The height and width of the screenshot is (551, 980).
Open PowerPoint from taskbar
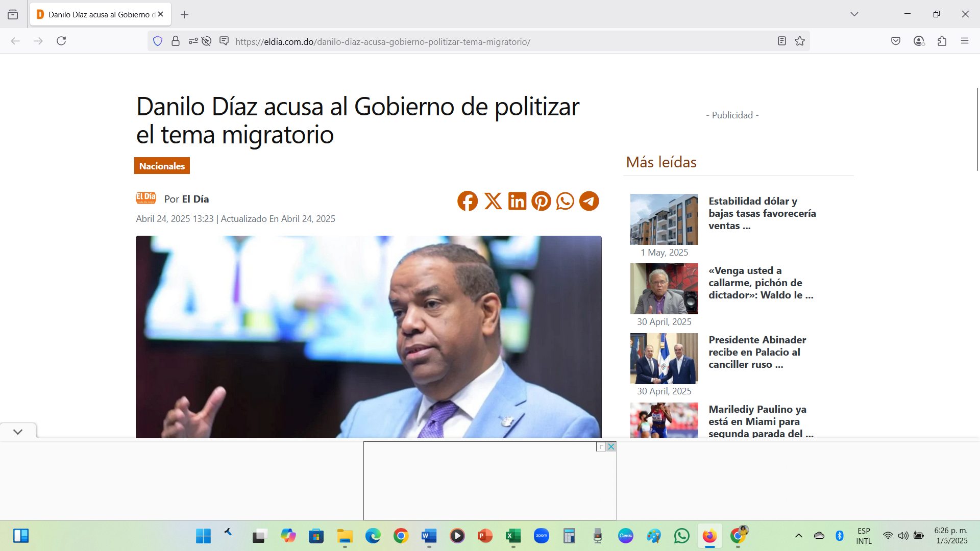(x=485, y=536)
